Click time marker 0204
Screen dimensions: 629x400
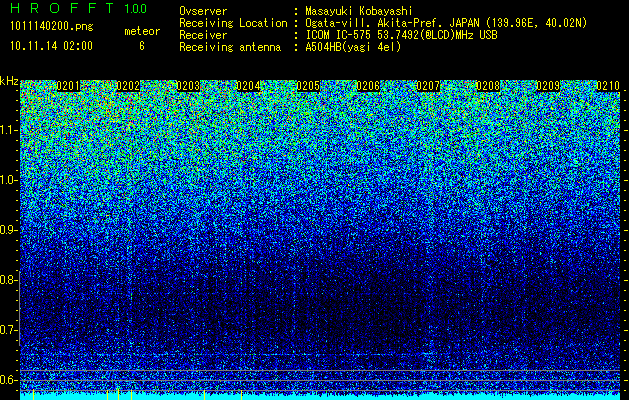click(x=248, y=86)
